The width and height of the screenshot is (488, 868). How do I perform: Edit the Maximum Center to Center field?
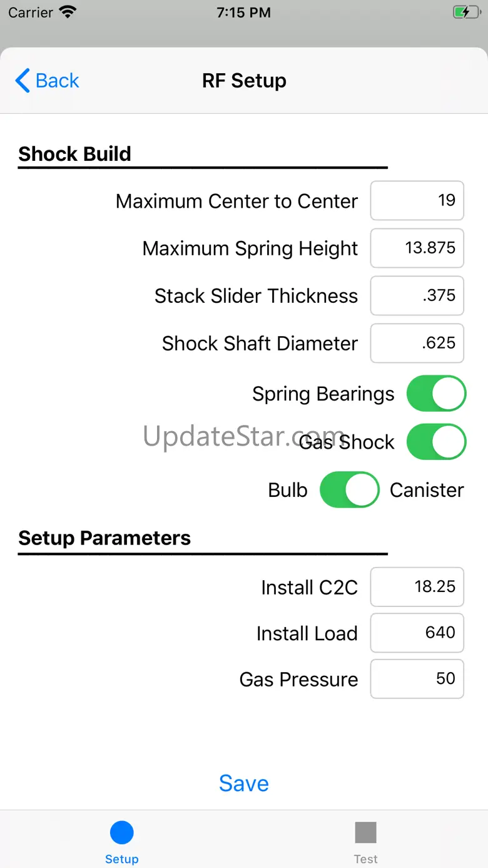pos(417,201)
